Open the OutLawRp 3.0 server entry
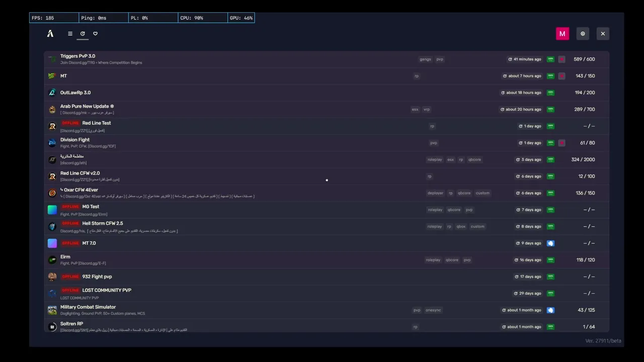Viewport: 644px width, 362px height. point(327,93)
